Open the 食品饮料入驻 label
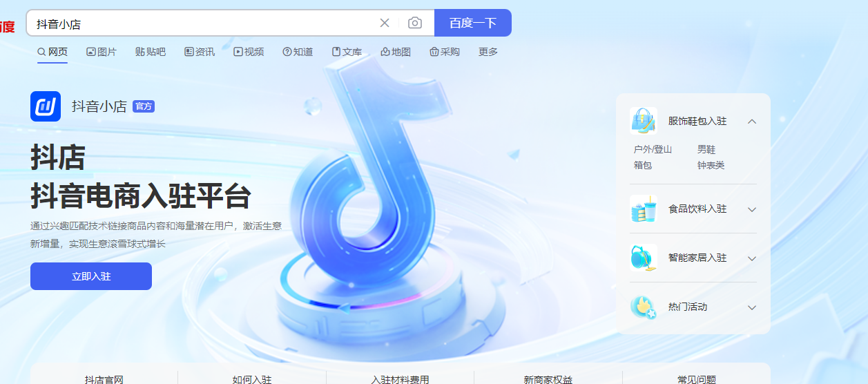This screenshot has height=384, width=868. click(697, 209)
